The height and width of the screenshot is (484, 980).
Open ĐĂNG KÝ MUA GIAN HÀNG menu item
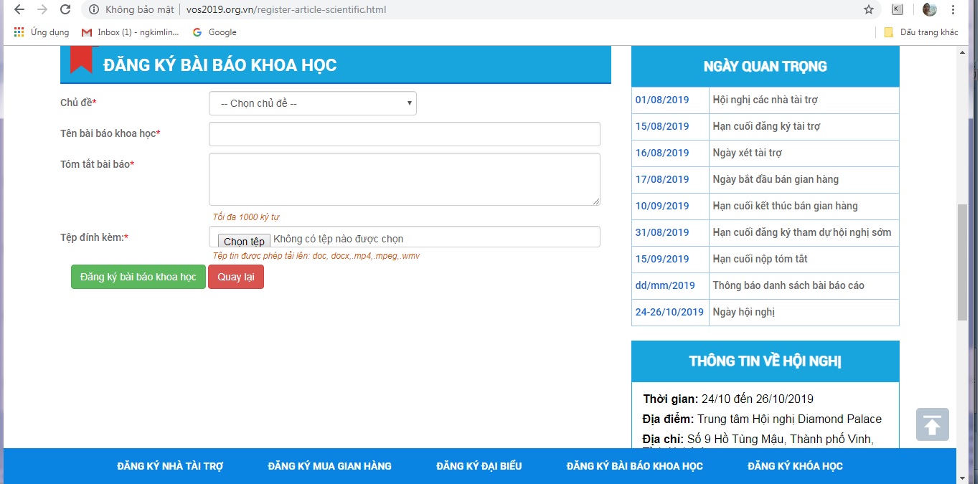[x=329, y=466]
